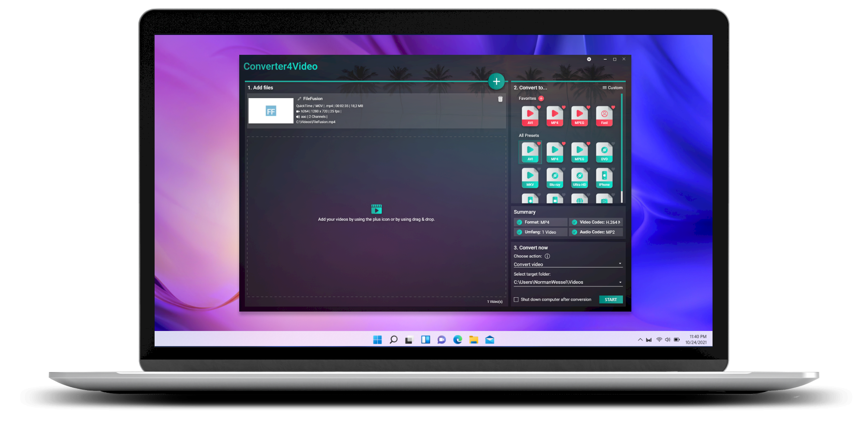
Task: Click the clapperboard icon in the drop area
Action: click(376, 209)
